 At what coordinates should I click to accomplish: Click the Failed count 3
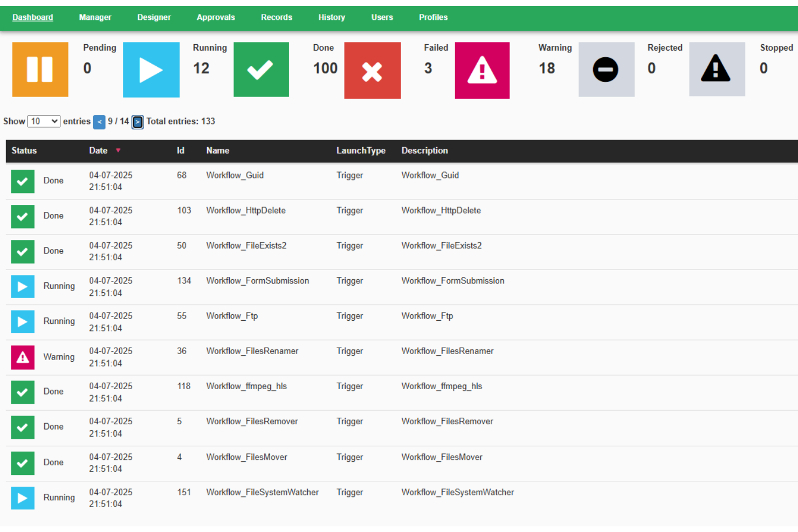coord(428,68)
